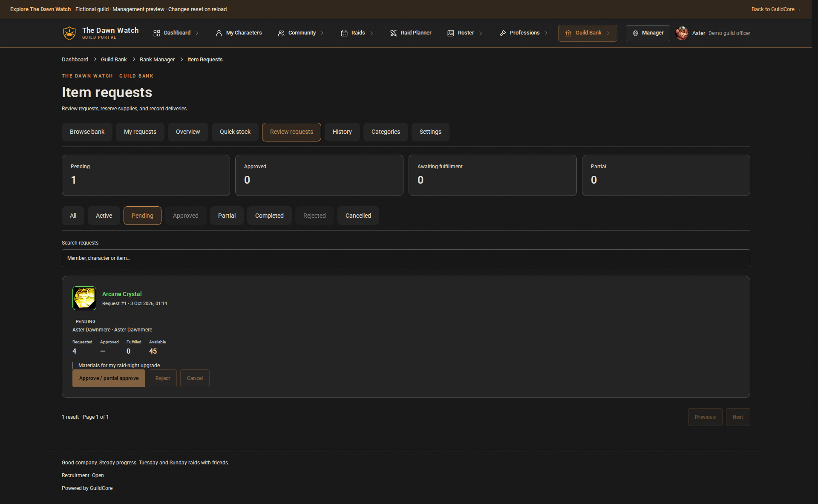Approve or partially approve Arcane Crystal request
The height and width of the screenshot is (504, 818).
pyautogui.click(x=109, y=378)
